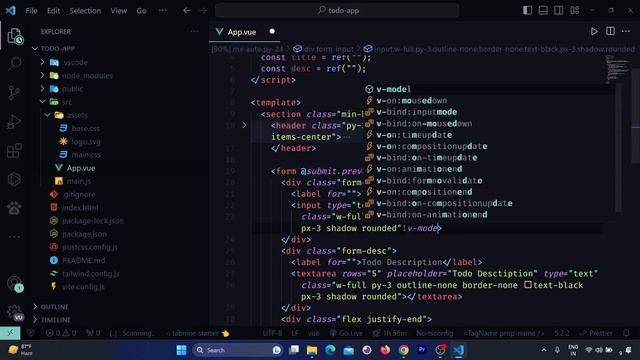Click the editor minimap
This screenshot has height=360, width=640.
(x=618, y=69)
